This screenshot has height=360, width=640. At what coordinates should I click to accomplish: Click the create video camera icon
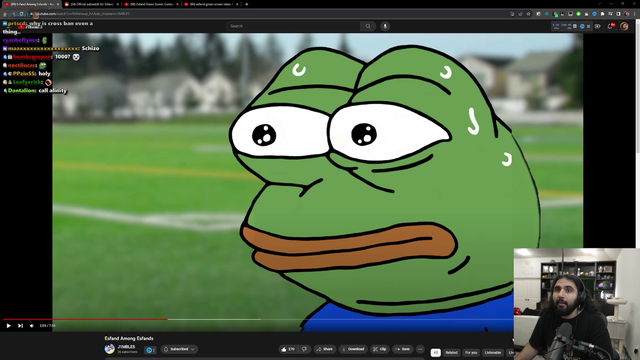[598, 26]
